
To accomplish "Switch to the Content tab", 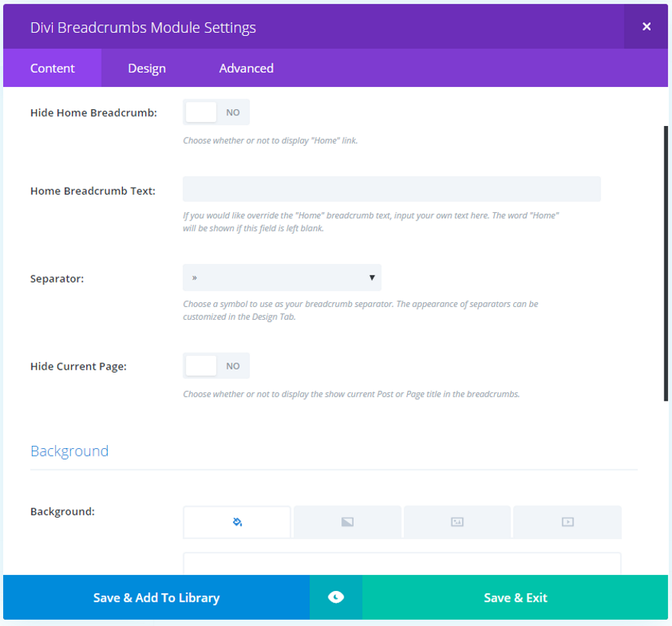I will [x=53, y=68].
